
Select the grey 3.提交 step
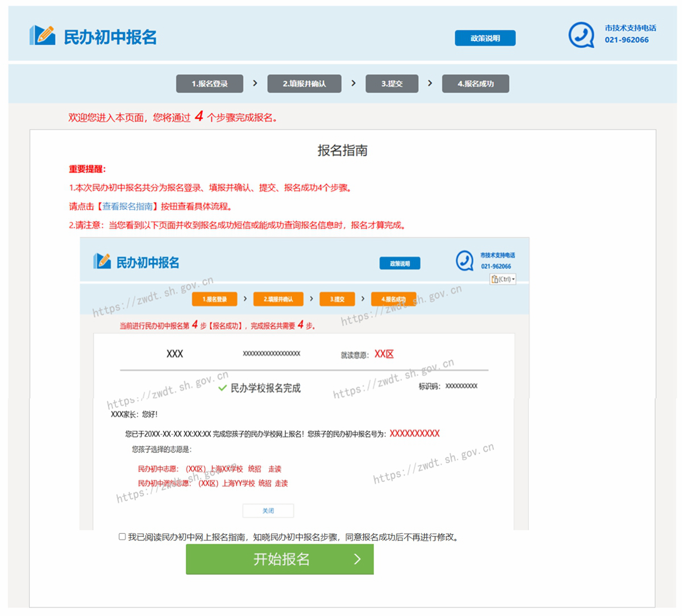tap(392, 84)
